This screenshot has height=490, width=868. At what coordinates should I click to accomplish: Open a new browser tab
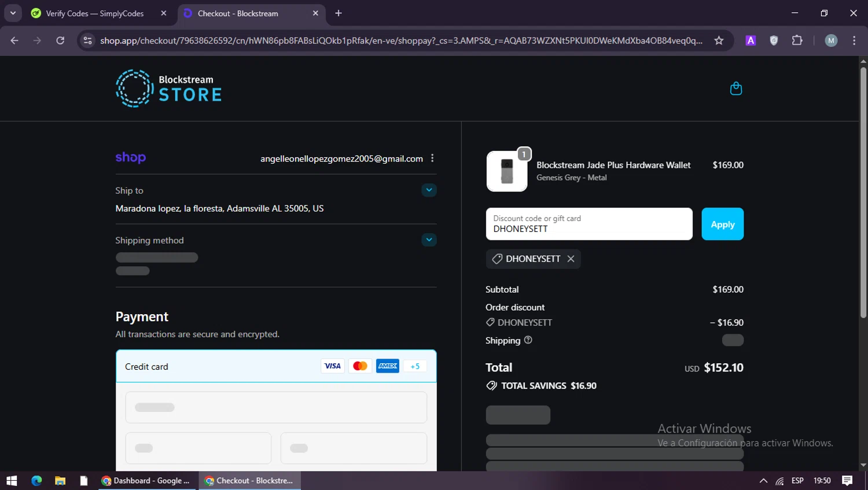click(339, 13)
